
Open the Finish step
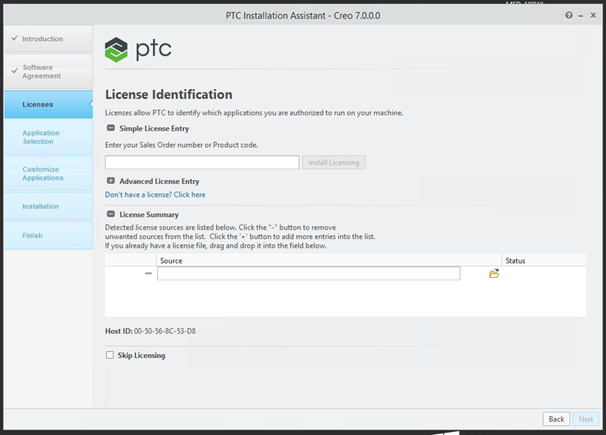[49, 235]
